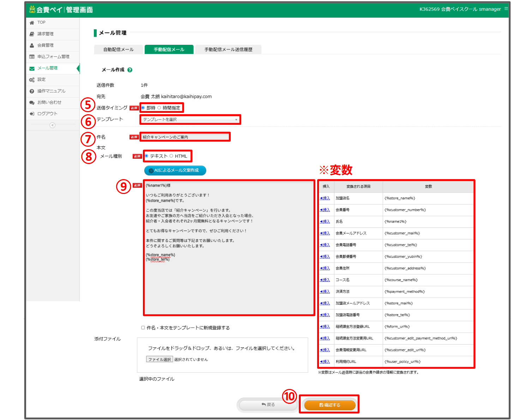Select the HTML mail type radio
Image resolution: width=512 pixels, height=420 pixels.
171,156
